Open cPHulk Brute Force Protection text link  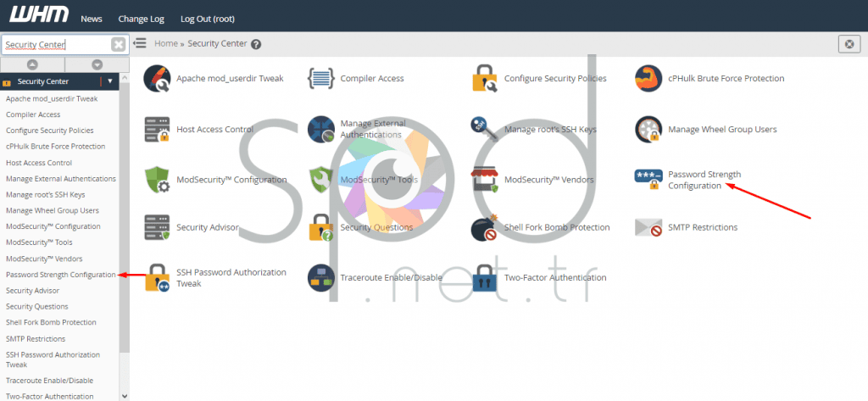pyautogui.click(x=726, y=79)
